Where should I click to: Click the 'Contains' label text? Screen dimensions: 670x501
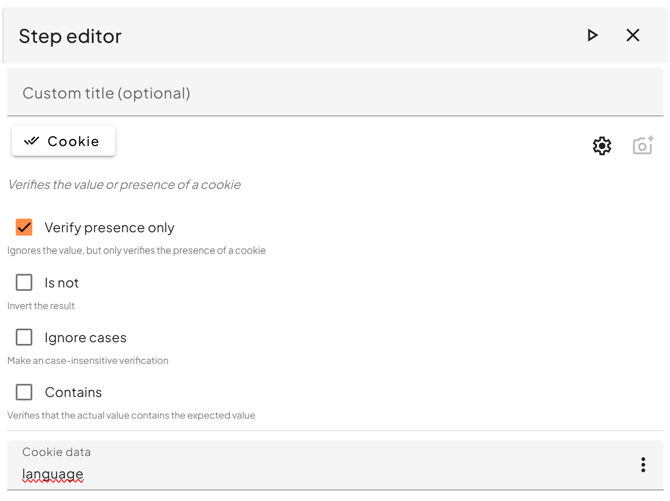pyautogui.click(x=73, y=393)
